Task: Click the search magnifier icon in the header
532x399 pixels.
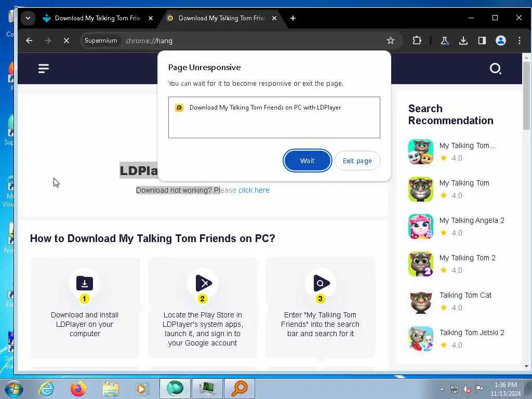Action: 495,69
